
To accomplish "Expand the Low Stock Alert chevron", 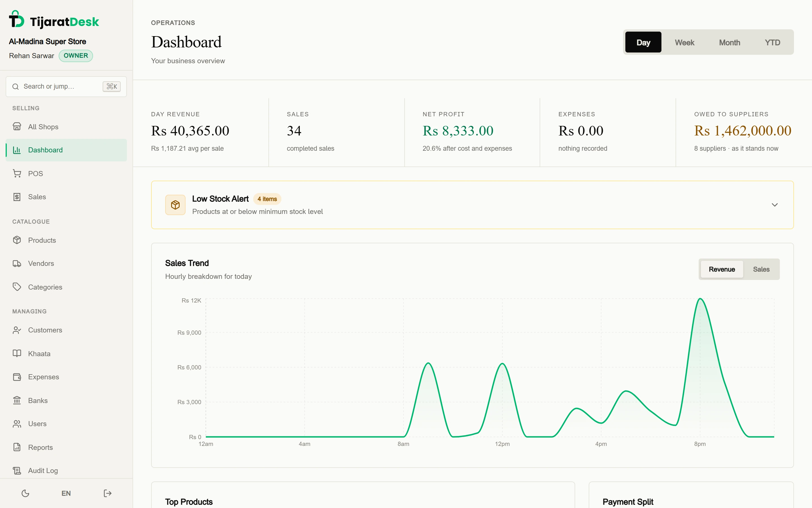I will coord(775,205).
